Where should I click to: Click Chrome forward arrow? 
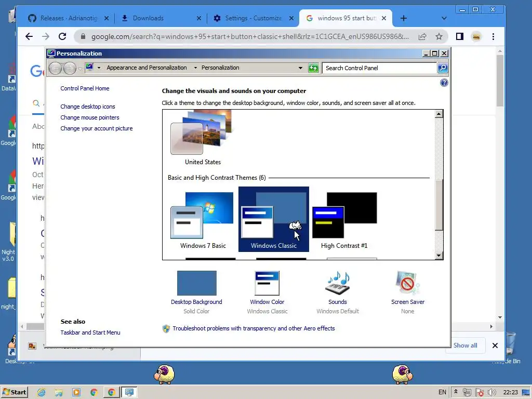click(x=46, y=37)
